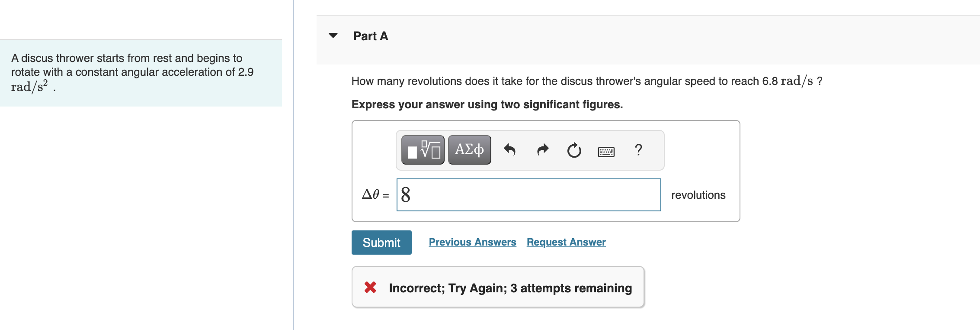Submit the revolutions answer
The height and width of the screenshot is (330, 980).
point(381,242)
